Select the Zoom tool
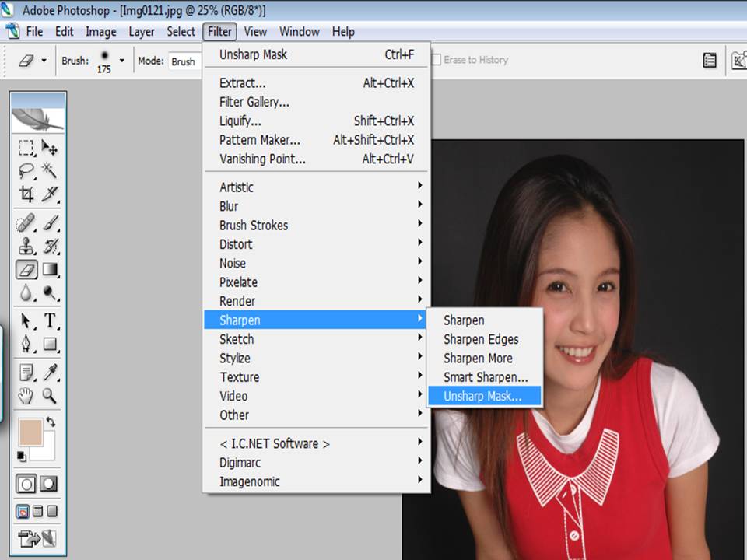 click(x=50, y=395)
